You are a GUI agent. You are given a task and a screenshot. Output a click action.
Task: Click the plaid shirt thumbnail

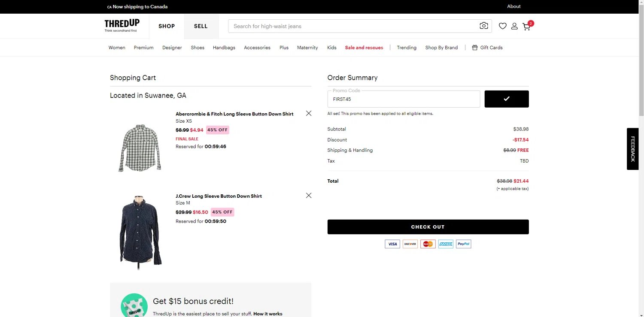pyautogui.click(x=140, y=148)
